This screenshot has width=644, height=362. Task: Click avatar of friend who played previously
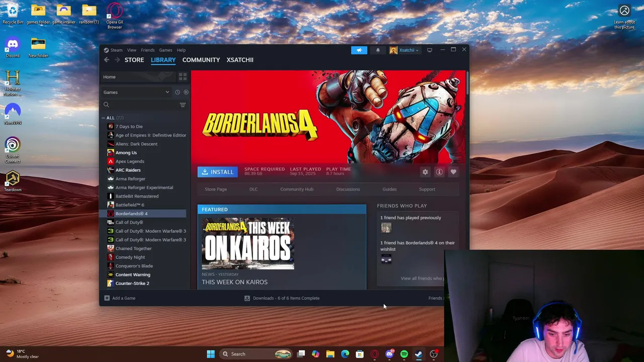[x=386, y=228]
